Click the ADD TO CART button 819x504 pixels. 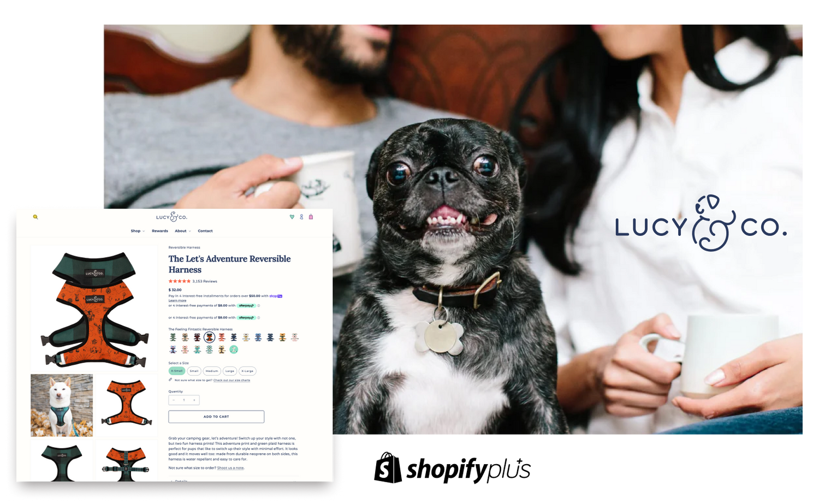216,417
